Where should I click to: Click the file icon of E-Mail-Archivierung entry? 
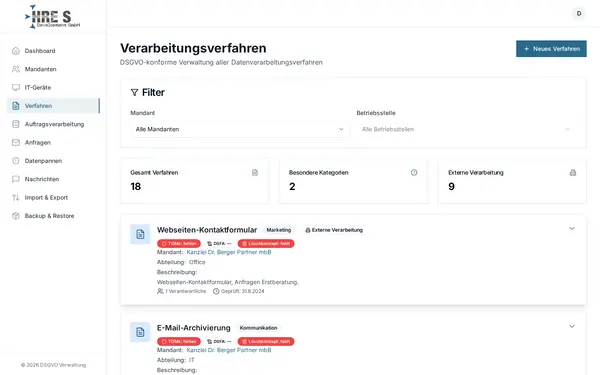140,332
